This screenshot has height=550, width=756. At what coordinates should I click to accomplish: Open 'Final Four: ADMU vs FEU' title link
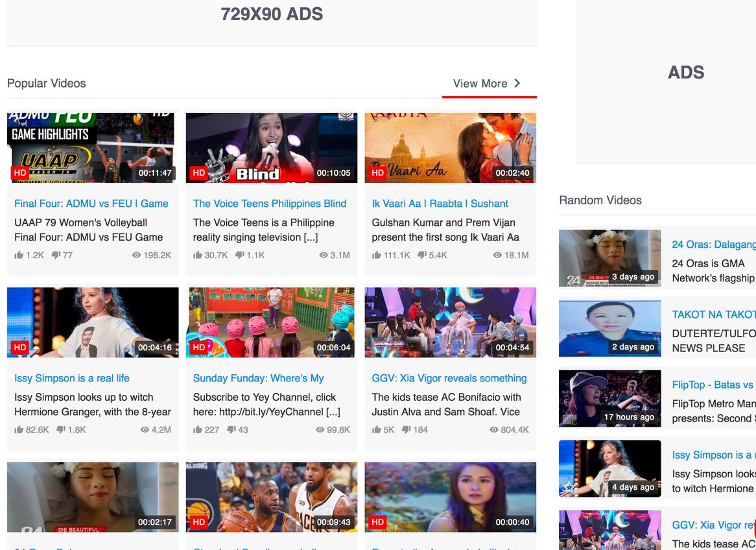91,204
